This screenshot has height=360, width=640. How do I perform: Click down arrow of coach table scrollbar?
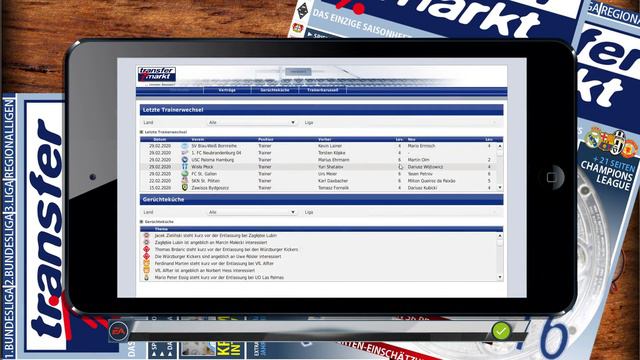[x=500, y=188]
